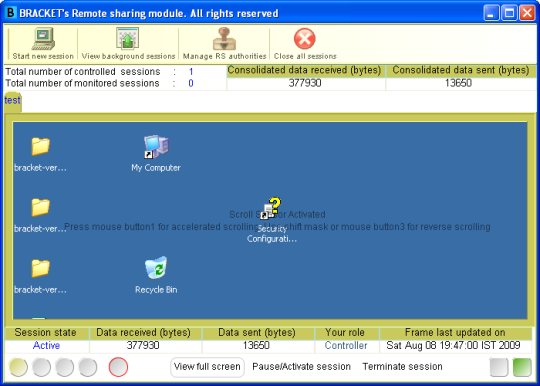Click the Frame last updated on header
The height and width of the screenshot is (386, 540).
pyautogui.click(x=455, y=333)
